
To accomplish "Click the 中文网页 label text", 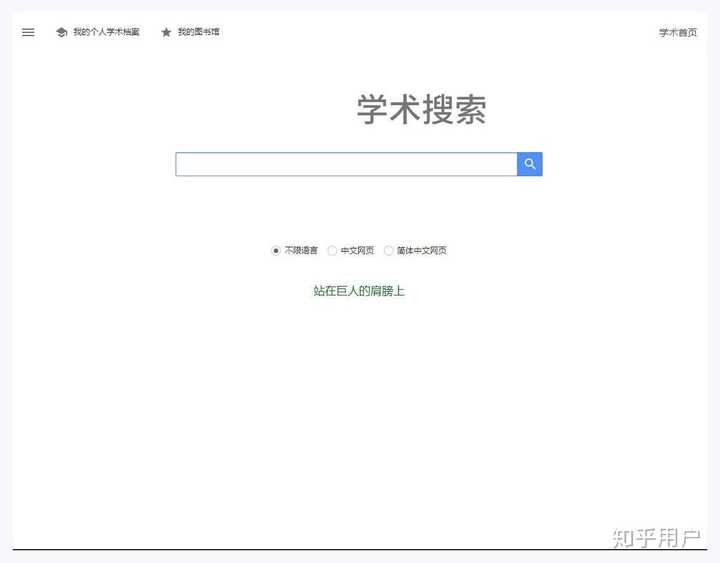I will tap(357, 250).
